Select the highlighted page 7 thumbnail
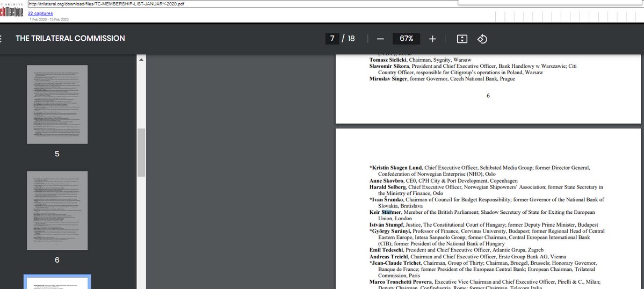 [57, 282]
